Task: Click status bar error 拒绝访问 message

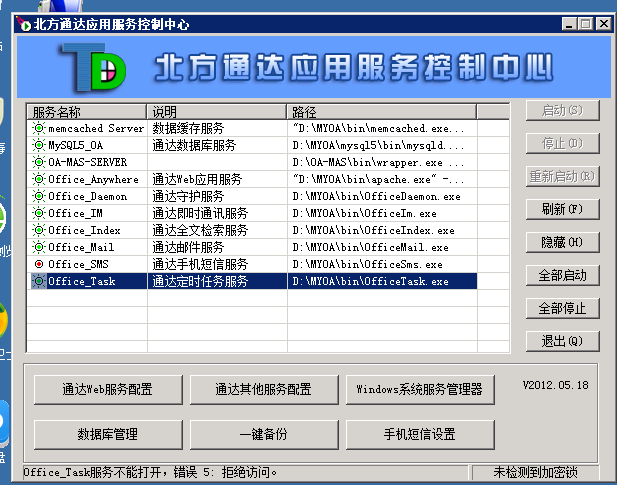Action: point(150,472)
